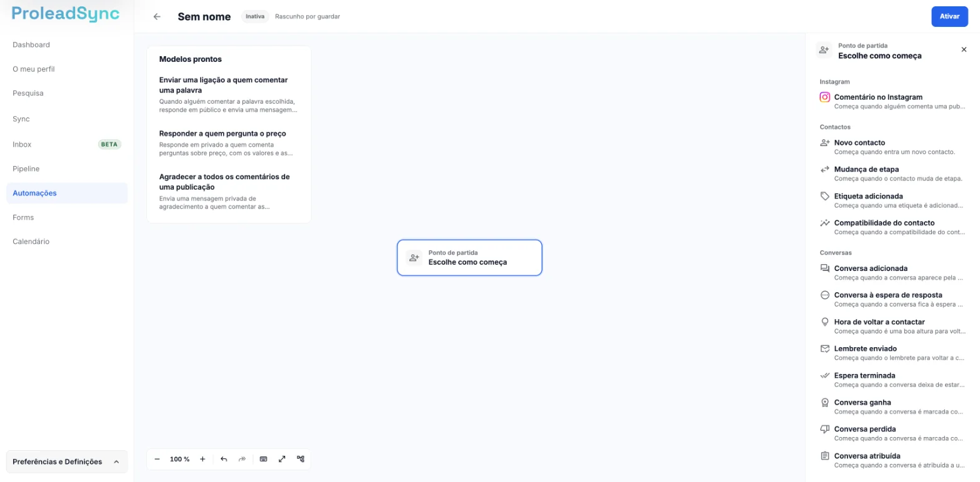Click the Conversa ganha award icon
Image resolution: width=980 pixels, height=482 pixels.
[x=825, y=402]
